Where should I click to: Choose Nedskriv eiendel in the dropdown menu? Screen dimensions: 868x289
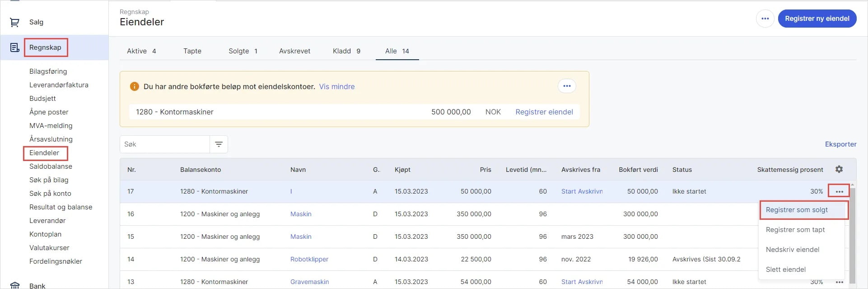click(x=792, y=250)
